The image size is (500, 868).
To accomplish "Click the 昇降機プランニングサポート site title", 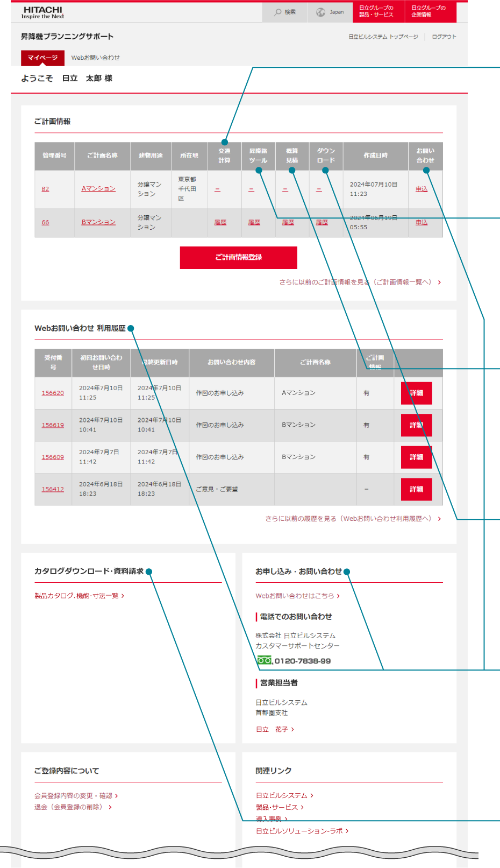I will pyautogui.click(x=67, y=37).
